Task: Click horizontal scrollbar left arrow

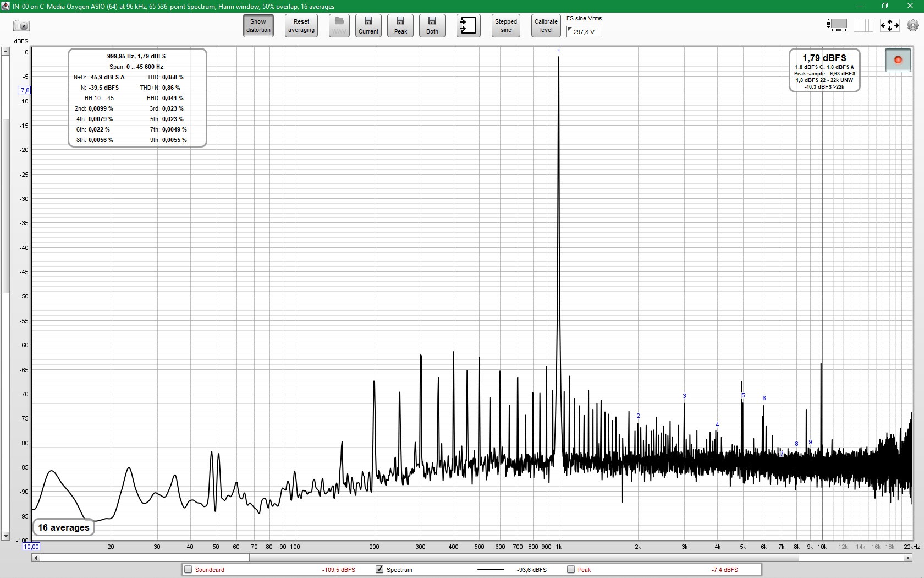Action: (x=36, y=558)
